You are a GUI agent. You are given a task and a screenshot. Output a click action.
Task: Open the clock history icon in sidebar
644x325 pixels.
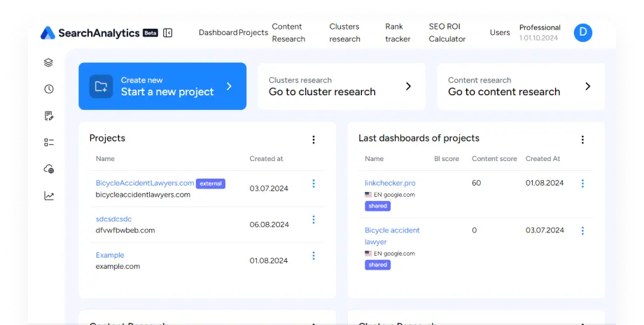coord(48,89)
